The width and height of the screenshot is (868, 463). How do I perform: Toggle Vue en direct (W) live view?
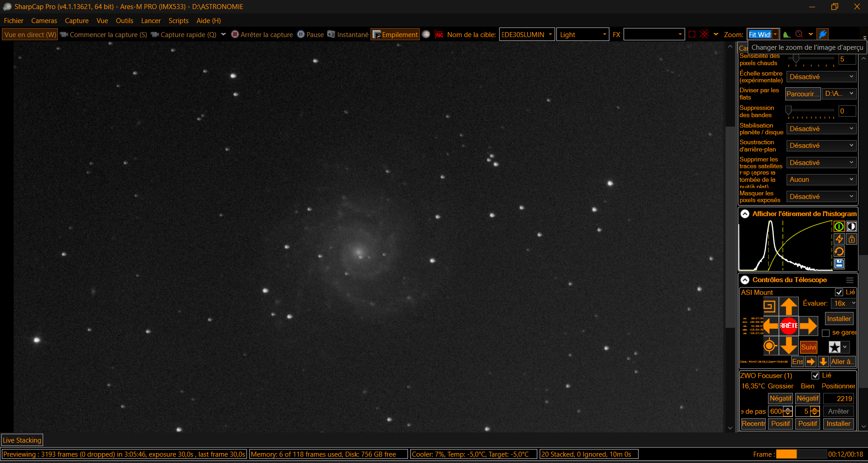(30, 34)
